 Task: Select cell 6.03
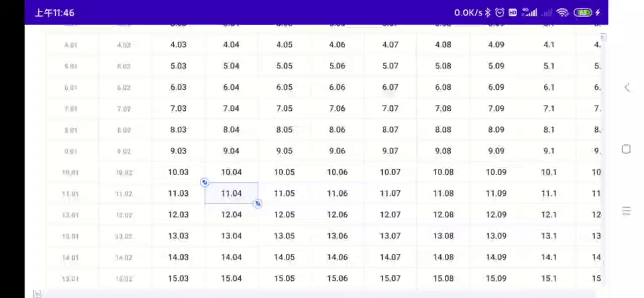pos(179,87)
